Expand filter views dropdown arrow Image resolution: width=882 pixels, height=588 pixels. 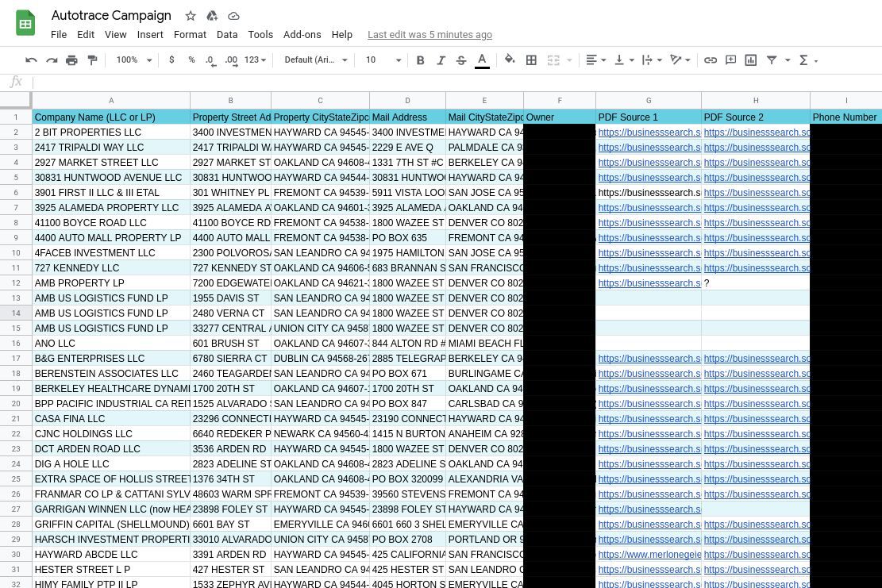tap(788, 60)
